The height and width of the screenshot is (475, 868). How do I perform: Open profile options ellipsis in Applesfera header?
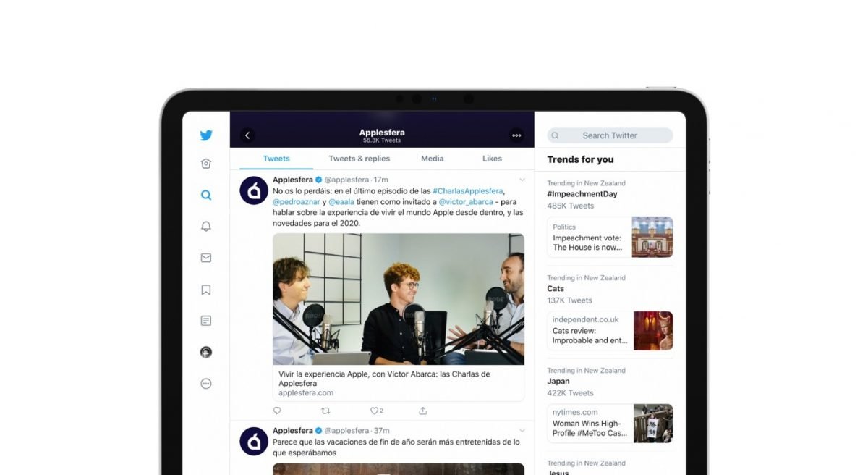tap(516, 135)
